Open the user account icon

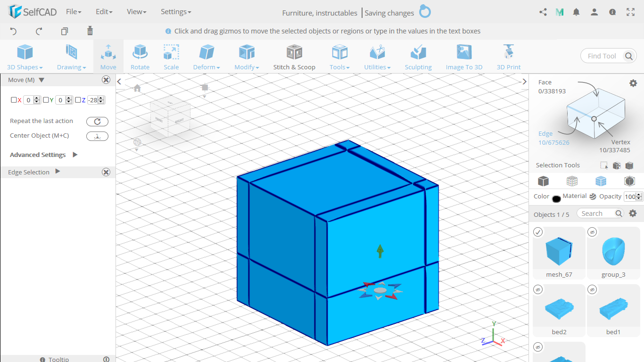594,12
